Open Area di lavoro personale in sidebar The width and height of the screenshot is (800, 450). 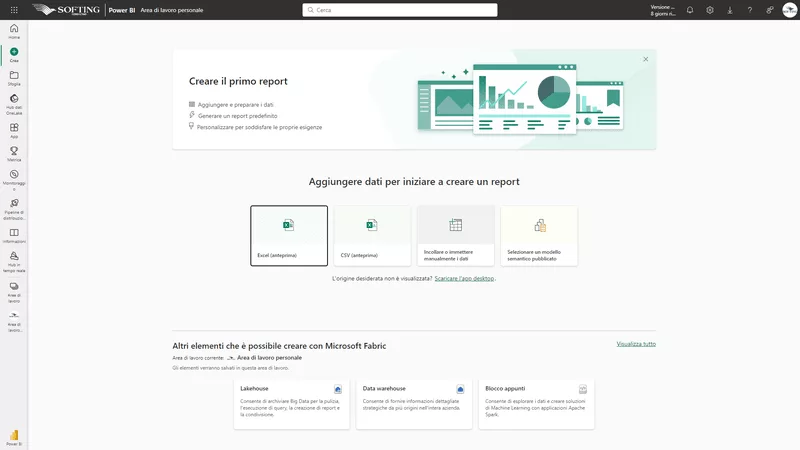[x=14, y=321]
